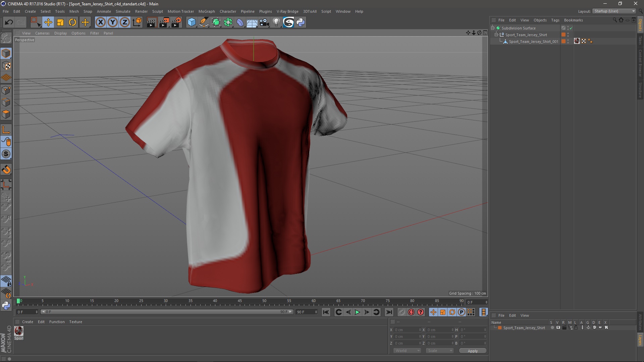Click the Apply button

[x=473, y=351]
